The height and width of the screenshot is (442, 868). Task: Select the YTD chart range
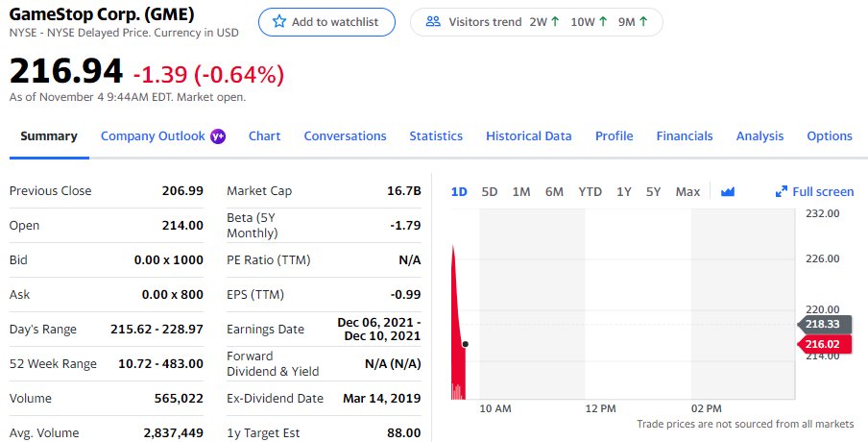click(x=591, y=191)
